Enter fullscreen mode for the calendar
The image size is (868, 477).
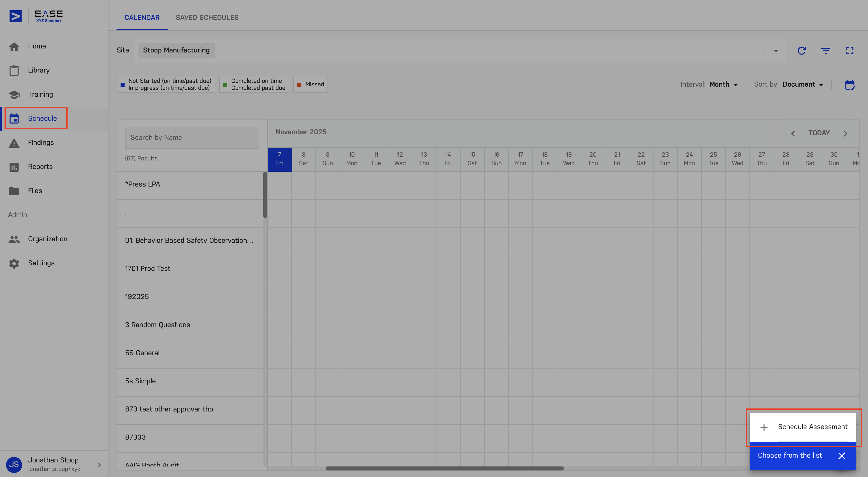(x=850, y=50)
